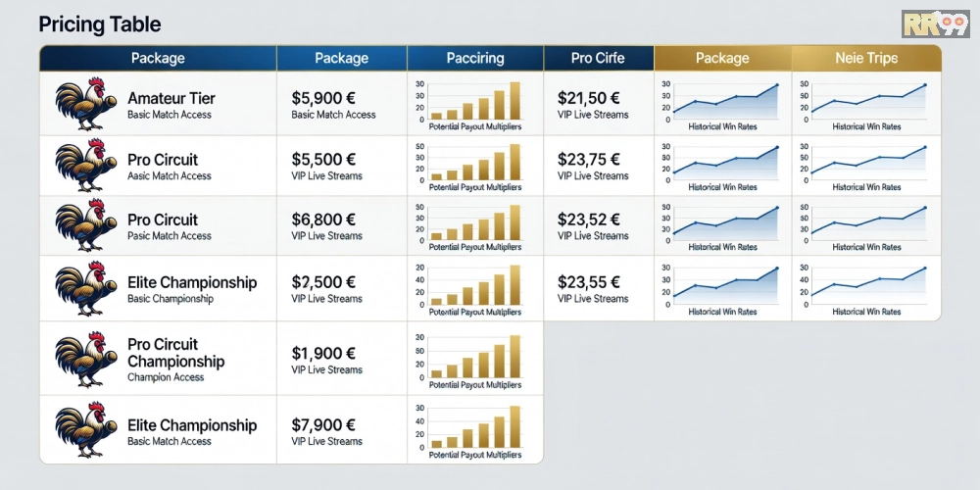
Task: Click the top-row line chart under Neie Trips
Action: (866, 100)
